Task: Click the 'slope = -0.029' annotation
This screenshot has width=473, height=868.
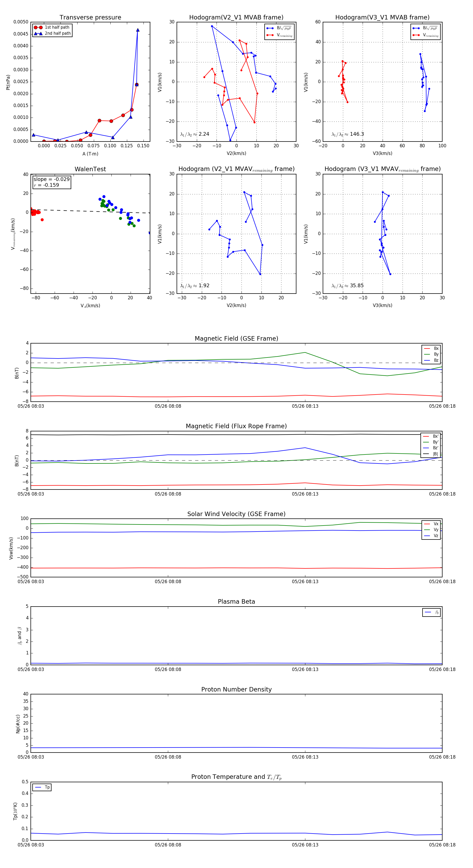Action: (52, 179)
